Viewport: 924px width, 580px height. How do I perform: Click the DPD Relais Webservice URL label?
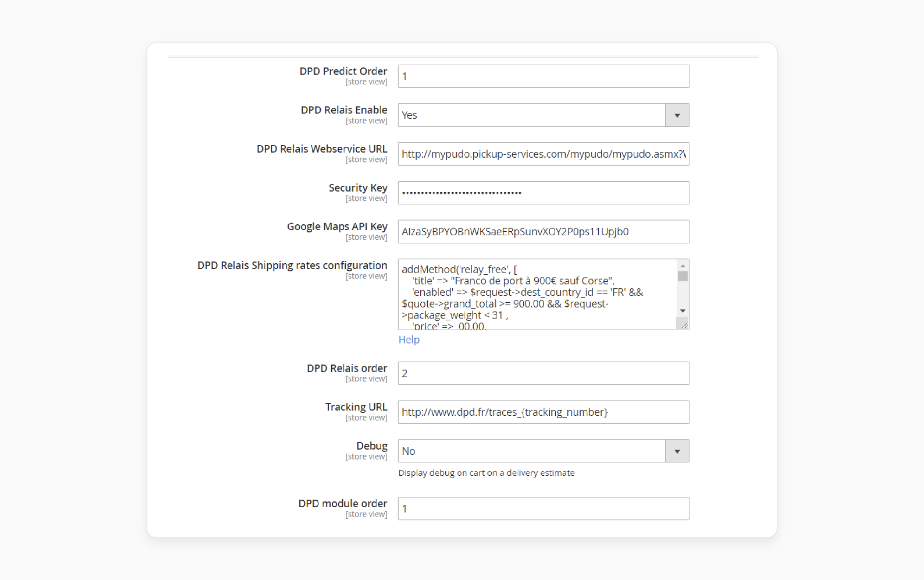tap(322, 149)
